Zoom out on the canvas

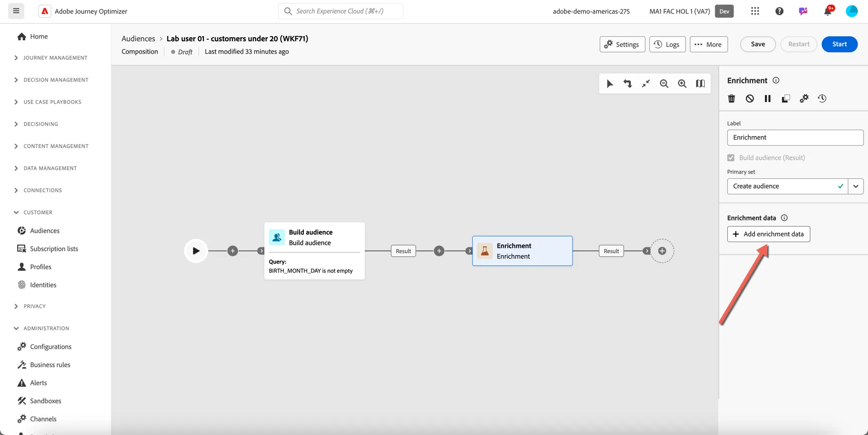[664, 84]
